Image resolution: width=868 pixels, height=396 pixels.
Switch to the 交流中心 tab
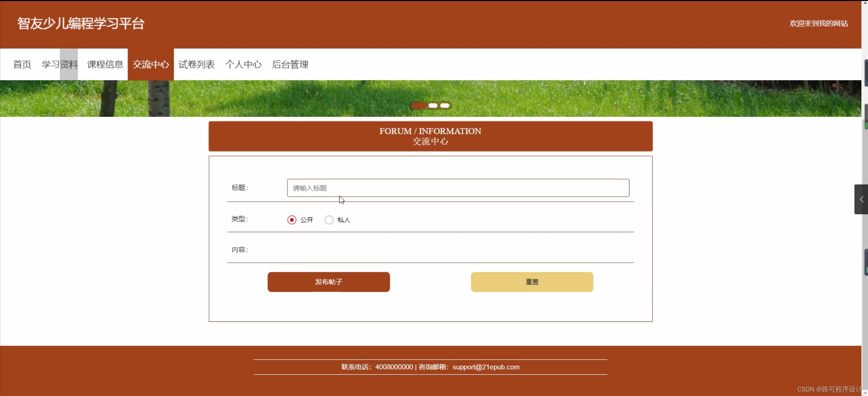pos(151,64)
